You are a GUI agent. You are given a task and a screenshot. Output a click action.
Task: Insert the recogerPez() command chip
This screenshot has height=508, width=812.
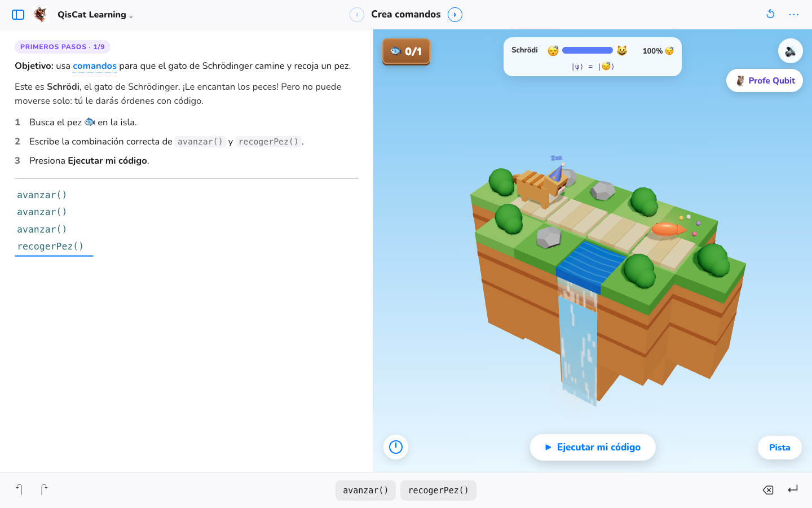[x=438, y=491]
